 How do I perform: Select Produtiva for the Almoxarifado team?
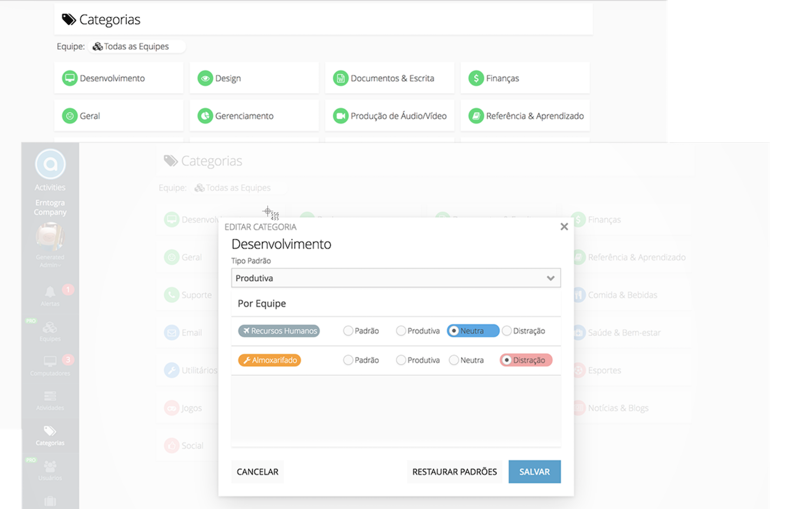tap(401, 360)
